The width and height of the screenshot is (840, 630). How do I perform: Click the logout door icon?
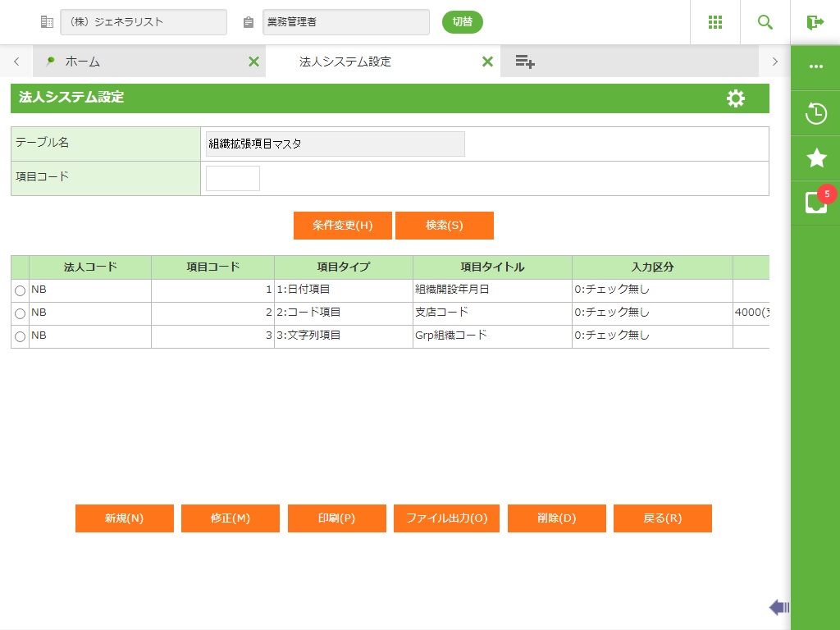pyautogui.click(x=815, y=22)
